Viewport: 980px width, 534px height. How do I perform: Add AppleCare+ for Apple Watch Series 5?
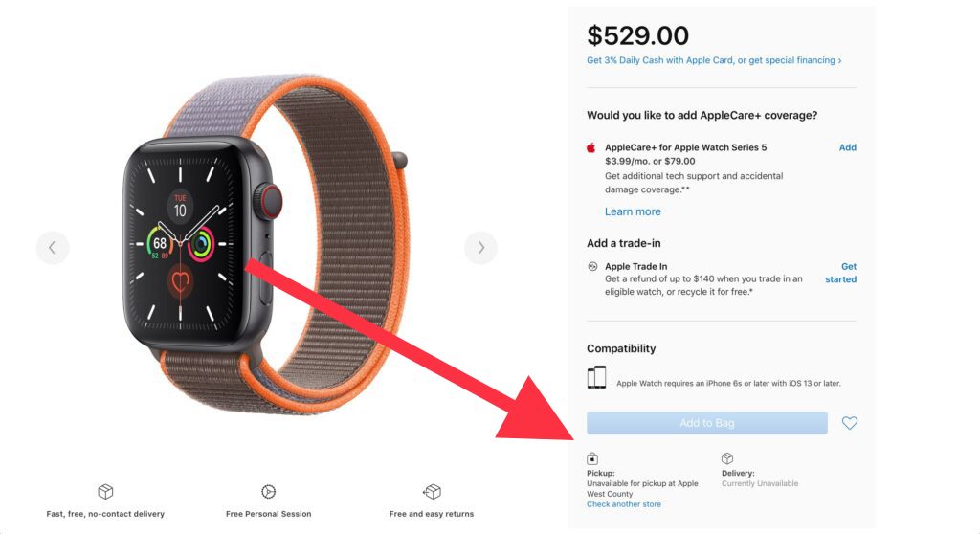tap(847, 147)
